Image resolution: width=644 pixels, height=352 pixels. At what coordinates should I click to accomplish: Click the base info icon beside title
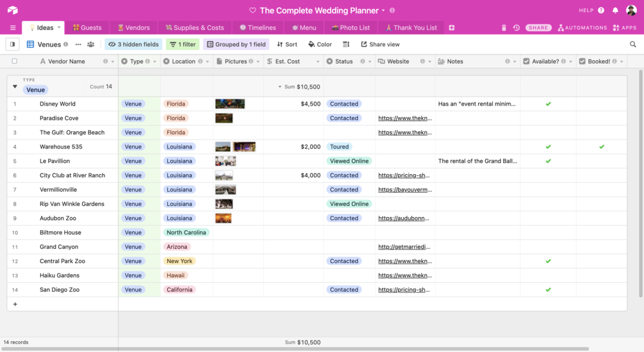click(x=392, y=10)
